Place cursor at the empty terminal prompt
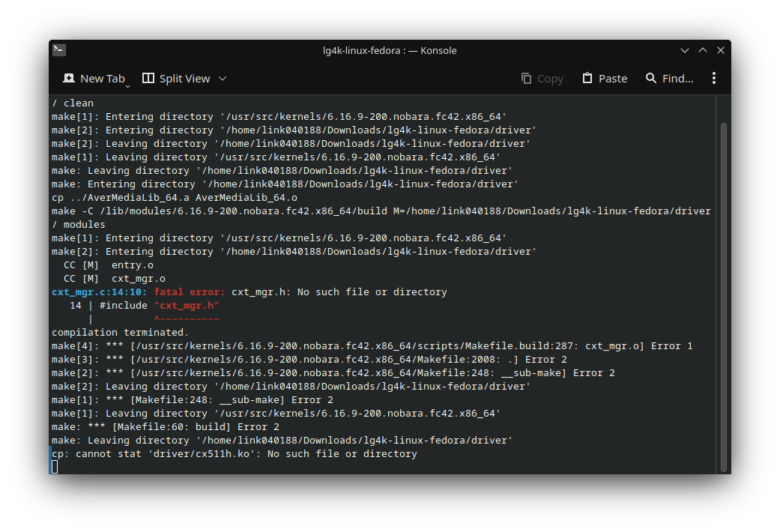The width and height of the screenshot is (780, 532). click(x=55, y=467)
